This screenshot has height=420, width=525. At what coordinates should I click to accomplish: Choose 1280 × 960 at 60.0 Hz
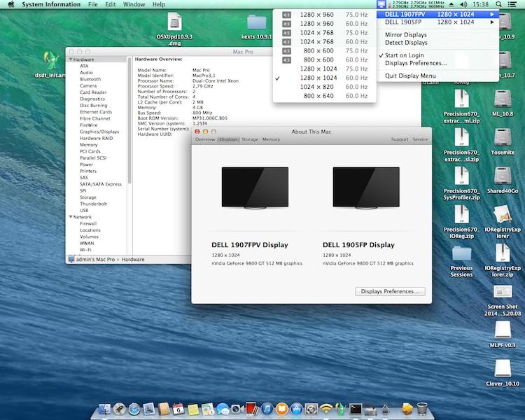(324, 24)
